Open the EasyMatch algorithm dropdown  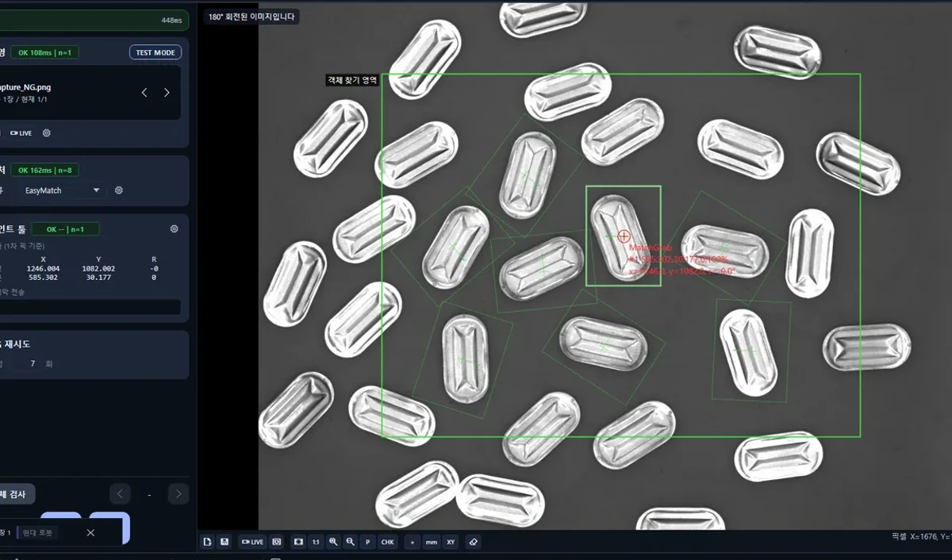(x=60, y=190)
